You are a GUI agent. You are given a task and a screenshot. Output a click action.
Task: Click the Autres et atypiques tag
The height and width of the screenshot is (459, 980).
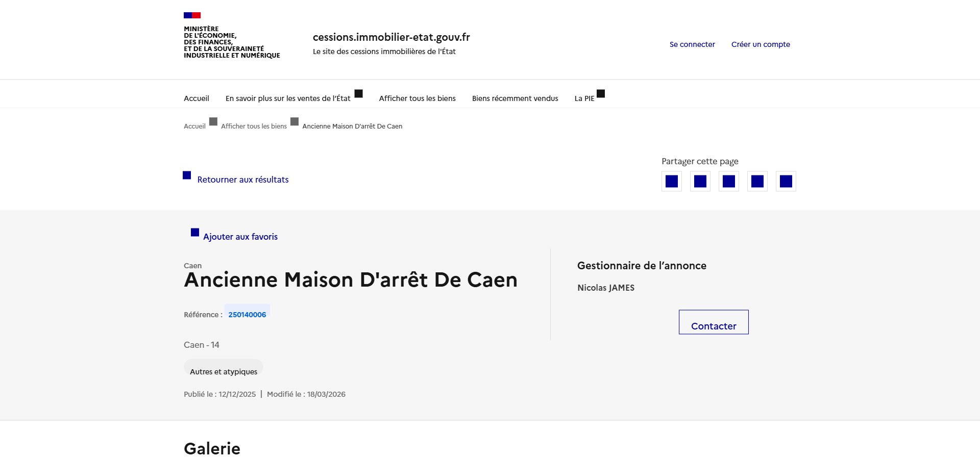[x=223, y=371]
